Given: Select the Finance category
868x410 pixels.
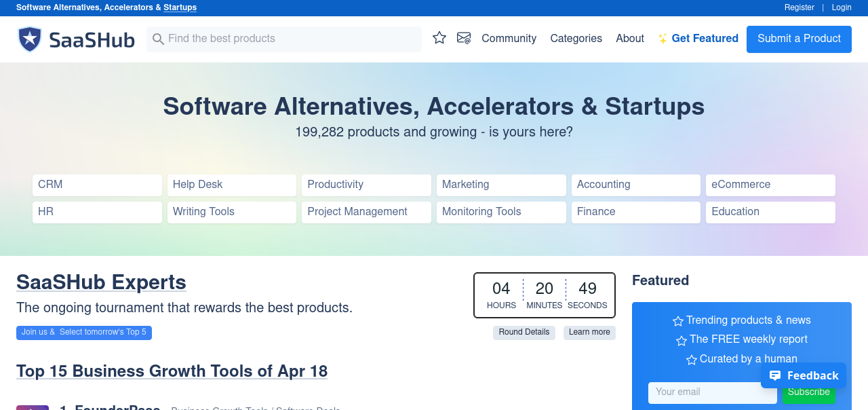Looking at the screenshot, I should click(636, 212).
